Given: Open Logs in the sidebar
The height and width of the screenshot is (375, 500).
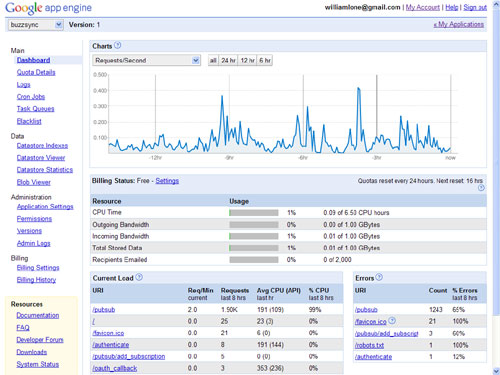Looking at the screenshot, I should [x=23, y=85].
